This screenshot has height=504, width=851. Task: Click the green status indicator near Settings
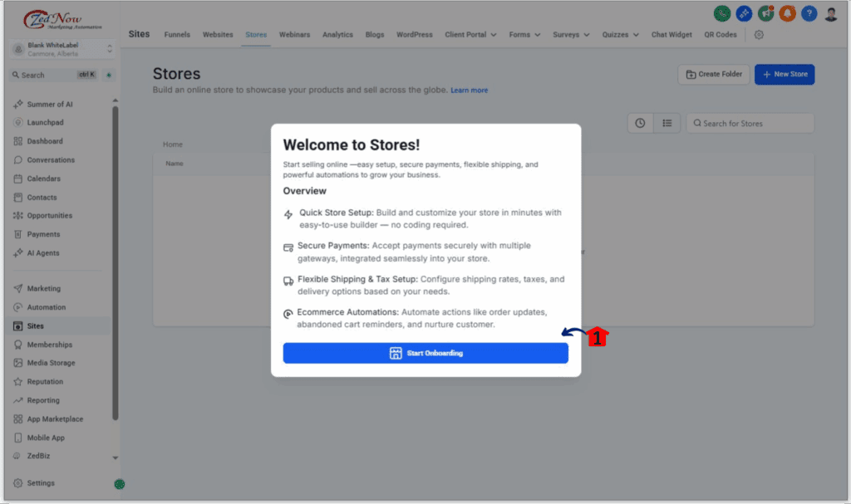click(119, 483)
